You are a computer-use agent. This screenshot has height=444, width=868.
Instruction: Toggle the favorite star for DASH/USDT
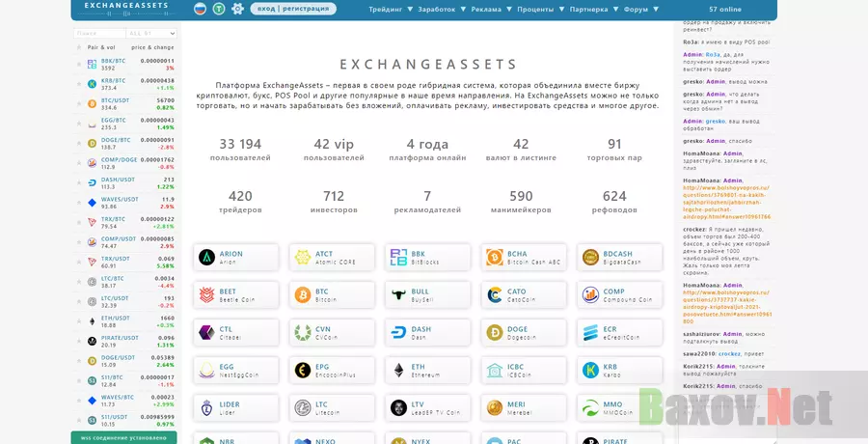coord(79,183)
